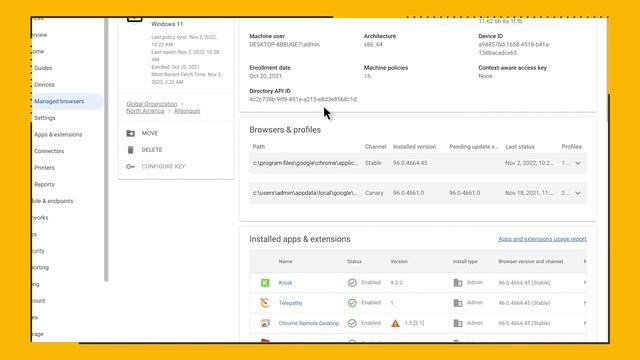Click the Admin install type icon for Telepathy
Image resolution: width=640 pixels, height=360 pixels.
pyautogui.click(x=458, y=303)
